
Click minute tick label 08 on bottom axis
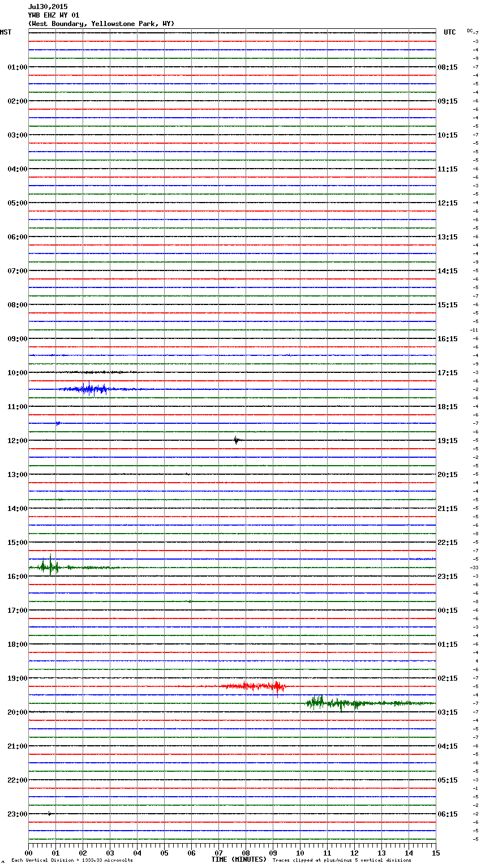(246, 853)
